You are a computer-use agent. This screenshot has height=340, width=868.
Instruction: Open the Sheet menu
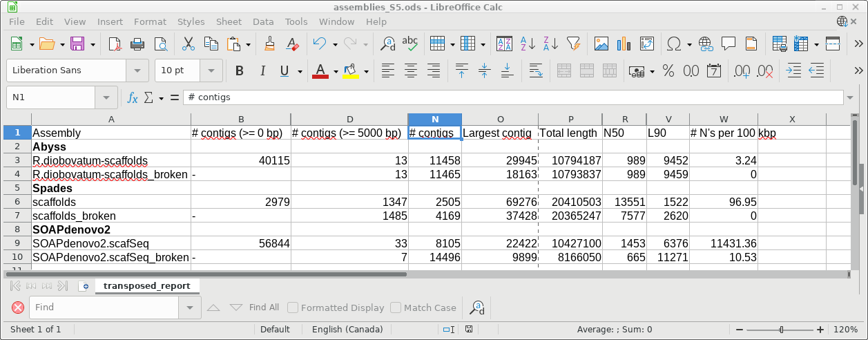[229, 21]
